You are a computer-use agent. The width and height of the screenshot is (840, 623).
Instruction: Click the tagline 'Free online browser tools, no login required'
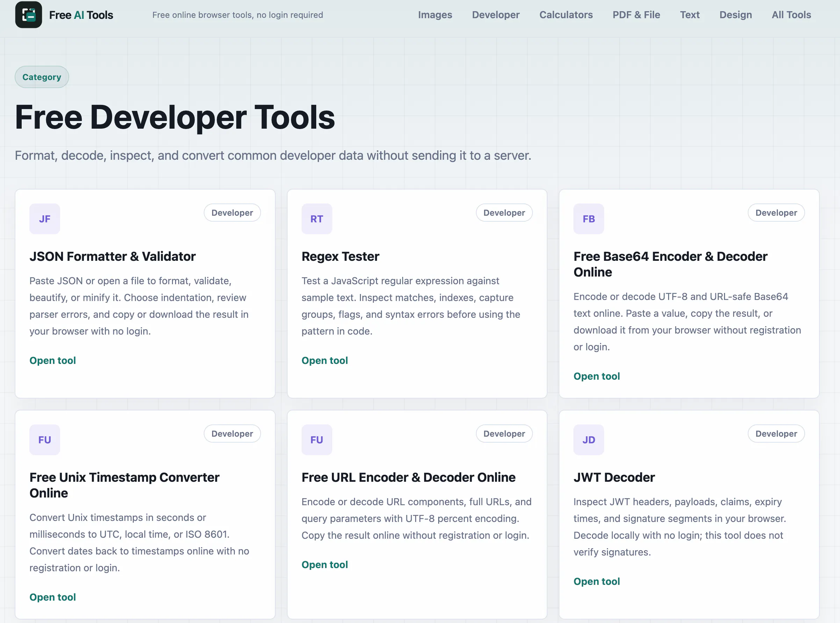click(238, 15)
